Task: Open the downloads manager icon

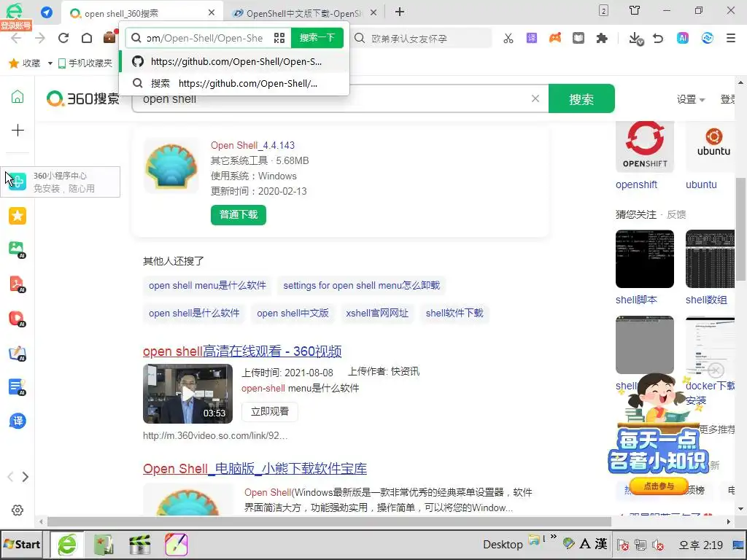Action: click(635, 39)
